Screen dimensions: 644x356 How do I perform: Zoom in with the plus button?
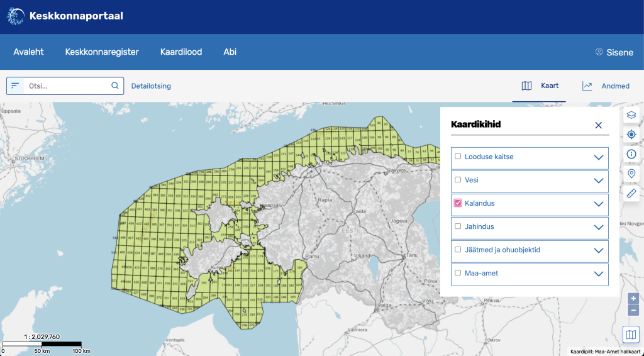633,299
